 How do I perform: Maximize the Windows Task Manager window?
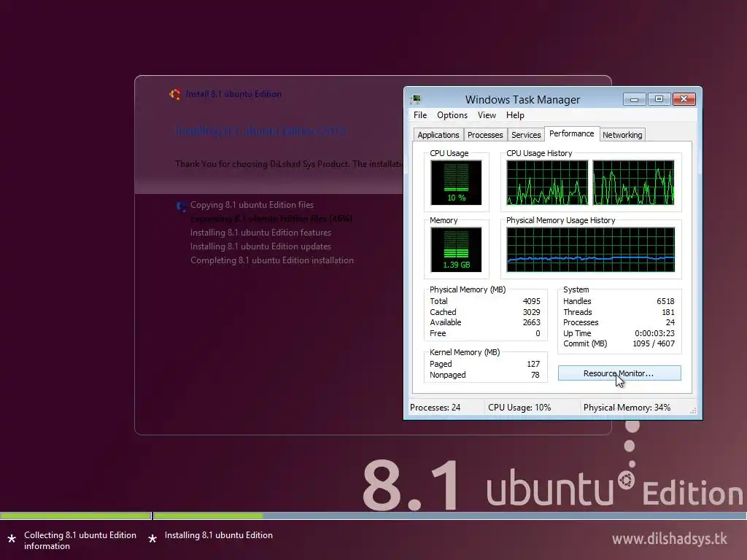point(659,99)
